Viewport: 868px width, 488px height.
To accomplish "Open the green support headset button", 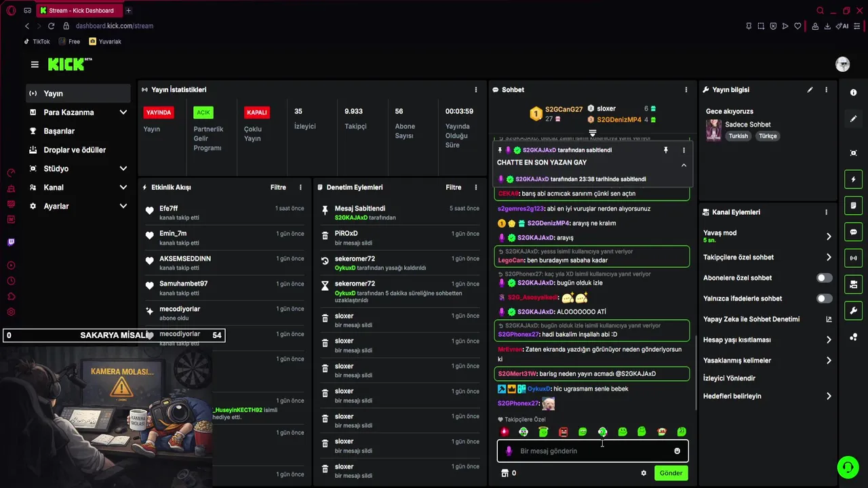I will coord(847,467).
